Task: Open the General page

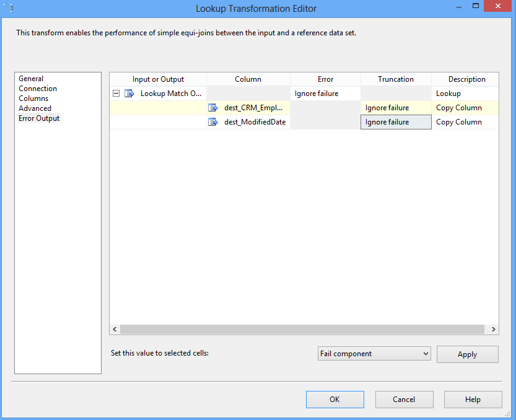Action: 31,79
